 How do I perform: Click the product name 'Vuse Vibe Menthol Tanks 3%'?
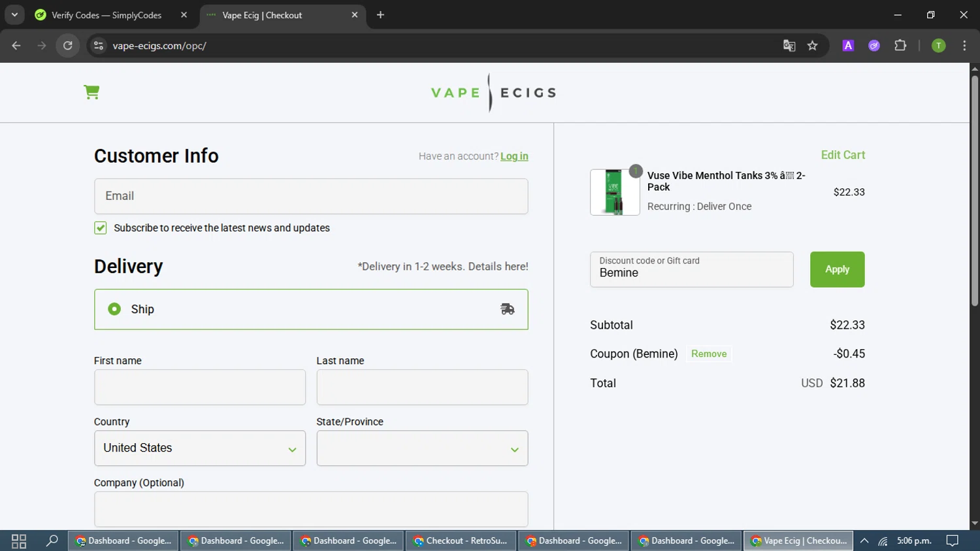click(726, 181)
